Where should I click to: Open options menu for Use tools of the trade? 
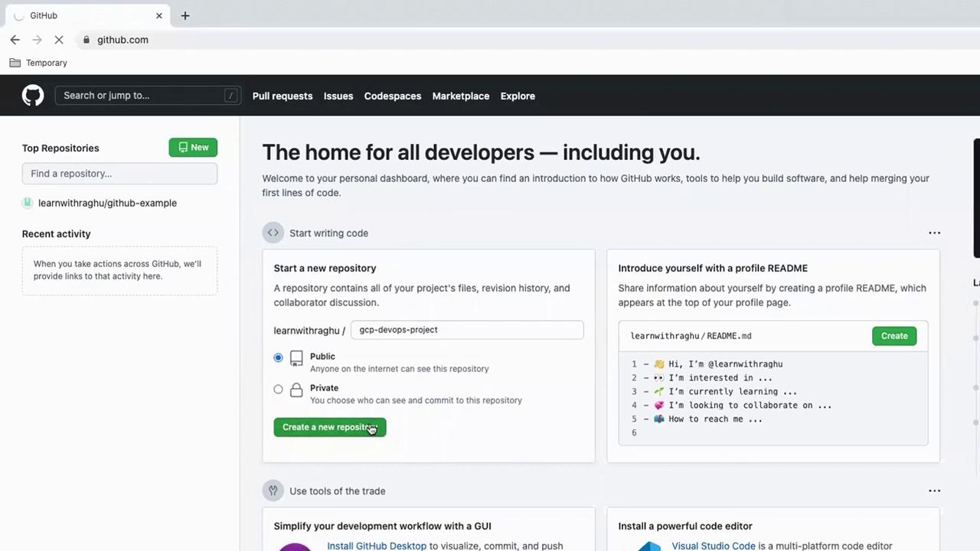click(934, 491)
